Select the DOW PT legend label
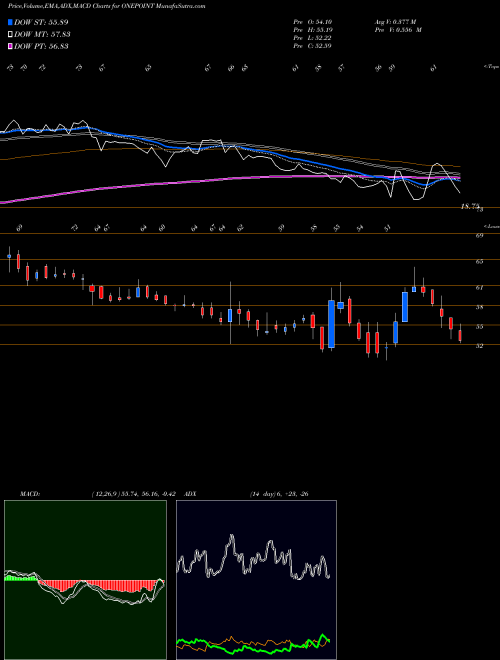500x660 pixels. pyautogui.click(x=41, y=46)
